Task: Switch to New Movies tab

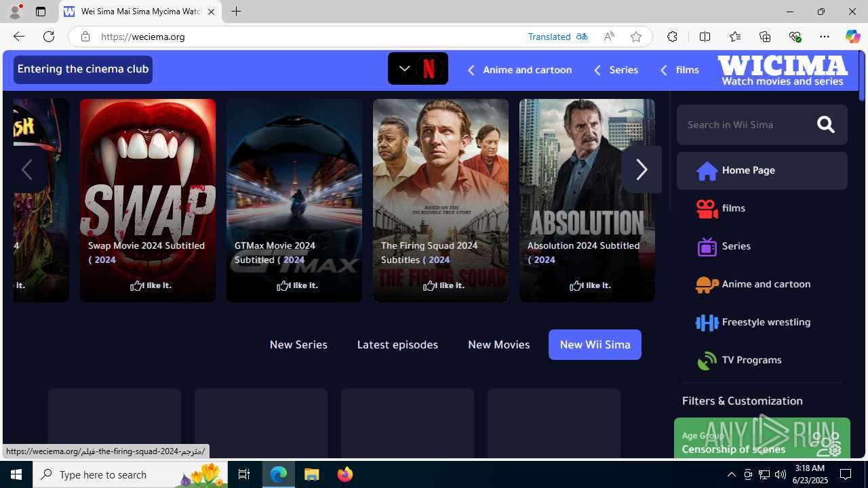Action: 498,344
